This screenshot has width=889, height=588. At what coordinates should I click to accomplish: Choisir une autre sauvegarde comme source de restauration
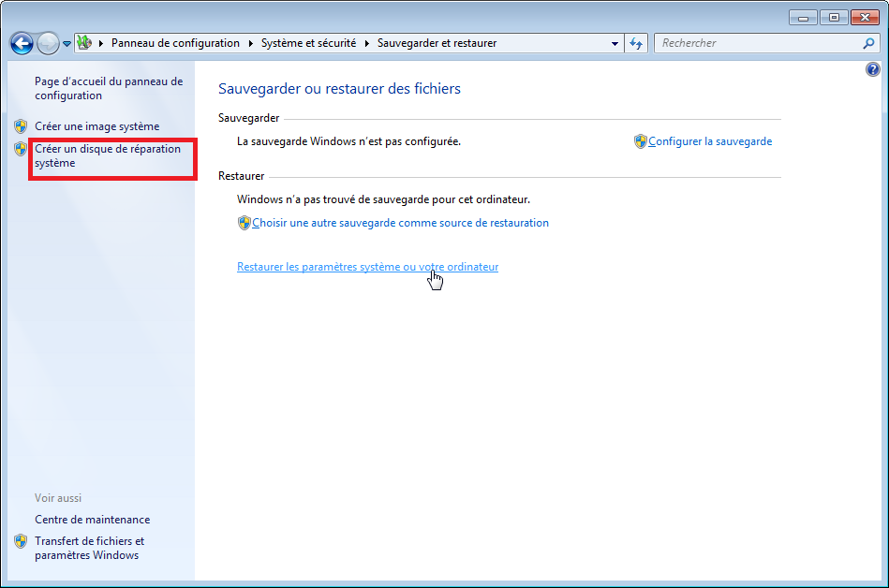(x=400, y=223)
